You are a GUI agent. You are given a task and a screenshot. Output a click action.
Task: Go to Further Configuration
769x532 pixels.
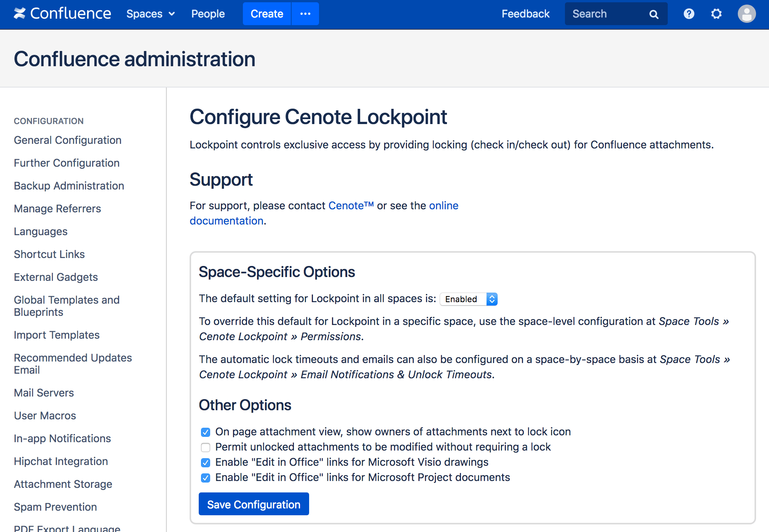click(67, 163)
